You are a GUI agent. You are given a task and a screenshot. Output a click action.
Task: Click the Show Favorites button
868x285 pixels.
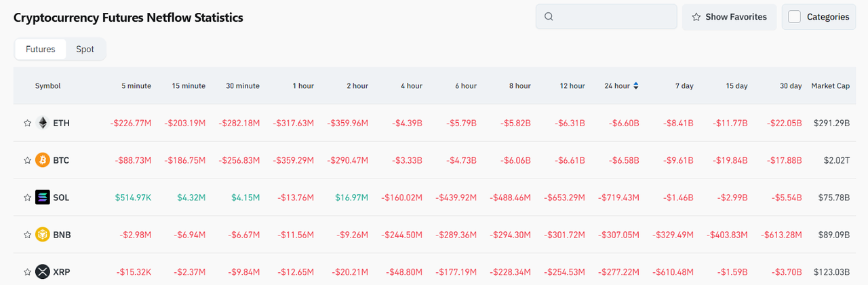(729, 17)
